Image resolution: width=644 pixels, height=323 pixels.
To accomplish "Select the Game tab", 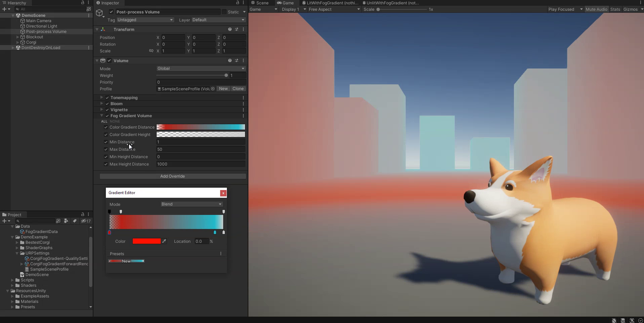I will 285,3.
